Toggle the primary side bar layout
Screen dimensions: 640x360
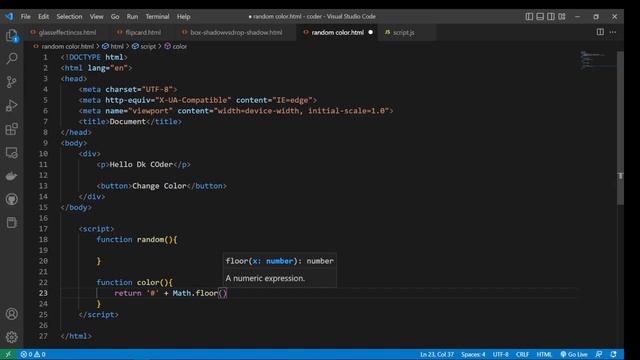529,16
